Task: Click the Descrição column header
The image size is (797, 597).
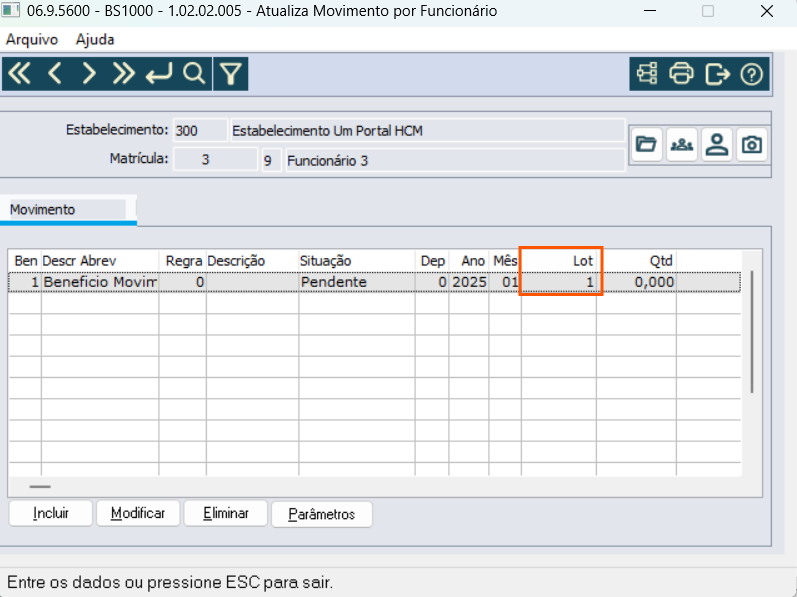Action: pos(253,261)
